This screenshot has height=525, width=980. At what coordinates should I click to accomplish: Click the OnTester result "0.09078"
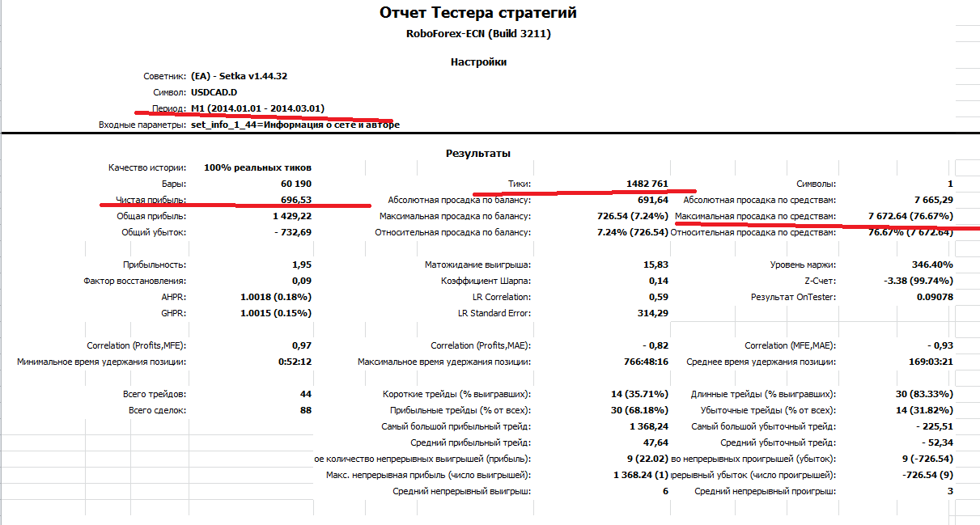coord(935,297)
